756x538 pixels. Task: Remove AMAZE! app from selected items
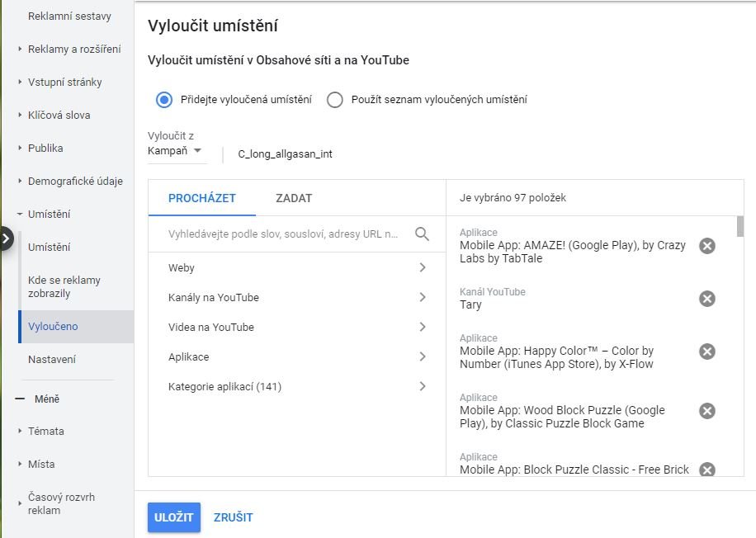click(706, 246)
